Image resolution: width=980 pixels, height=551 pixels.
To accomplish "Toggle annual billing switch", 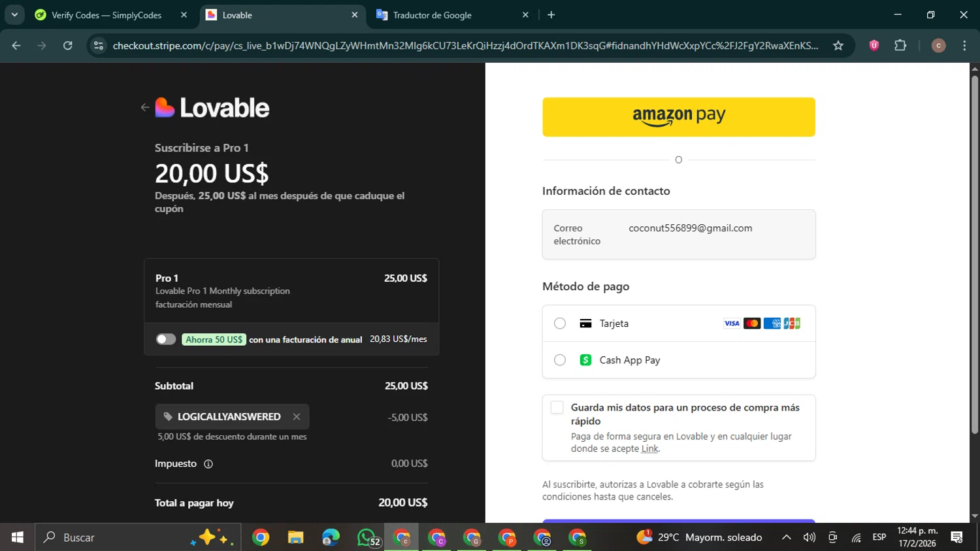I will coord(166,339).
